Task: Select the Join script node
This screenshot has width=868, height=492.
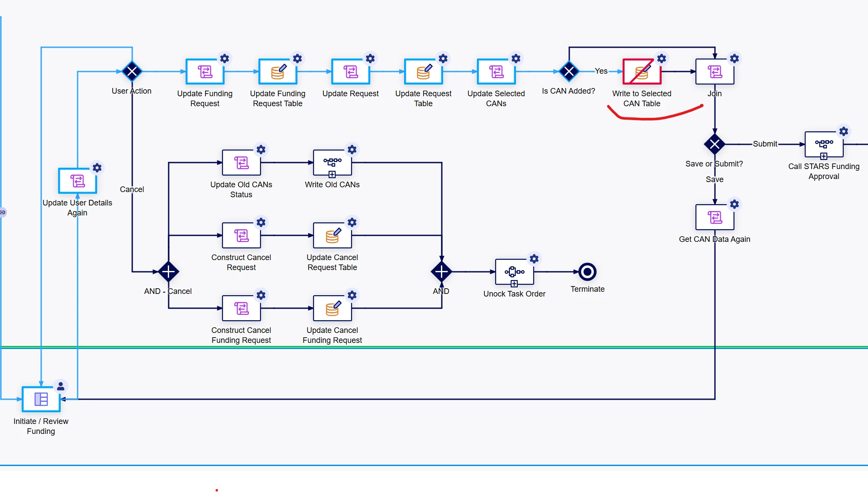Action: pos(715,72)
